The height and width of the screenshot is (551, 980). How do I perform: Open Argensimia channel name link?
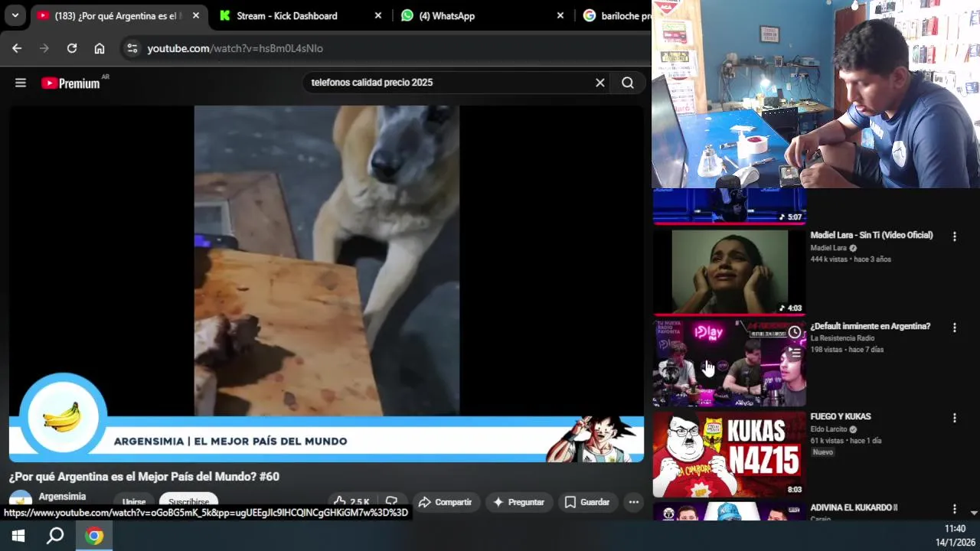coord(62,497)
